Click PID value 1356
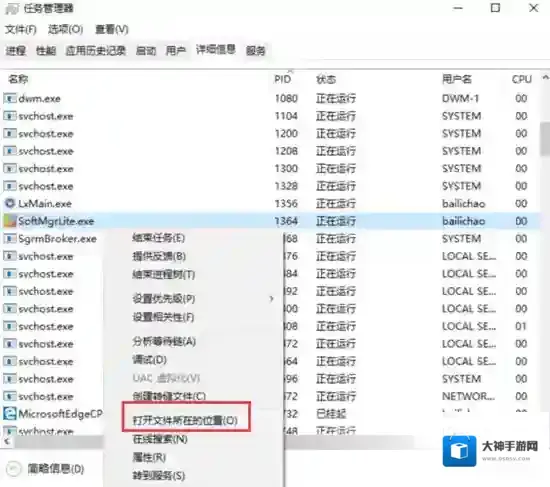 point(286,204)
